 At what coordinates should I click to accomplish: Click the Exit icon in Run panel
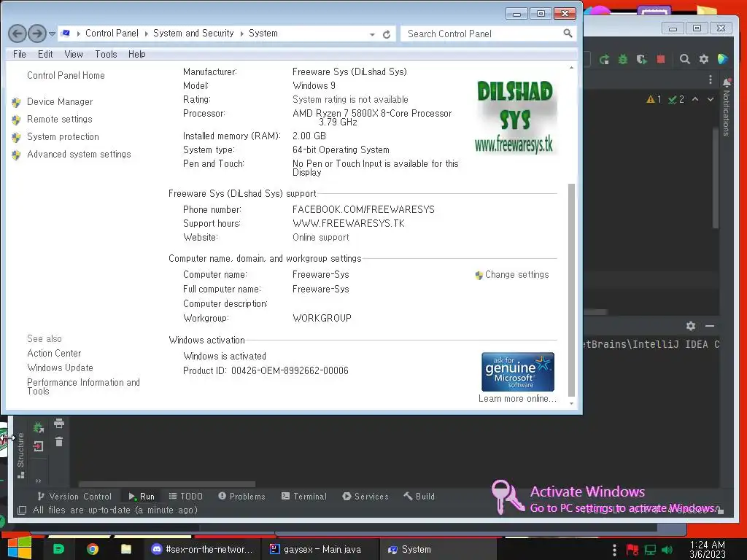pos(38,446)
